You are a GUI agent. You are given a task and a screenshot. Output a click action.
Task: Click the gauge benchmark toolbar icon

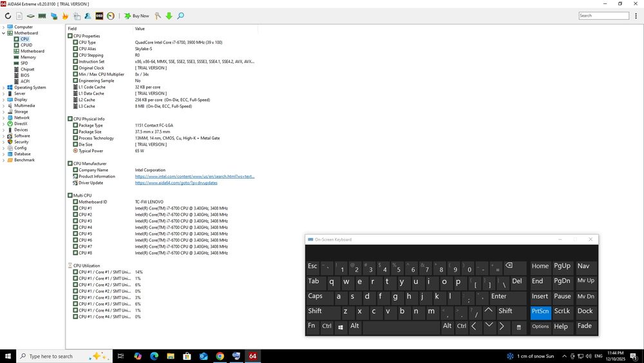click(x=111, y=16)
